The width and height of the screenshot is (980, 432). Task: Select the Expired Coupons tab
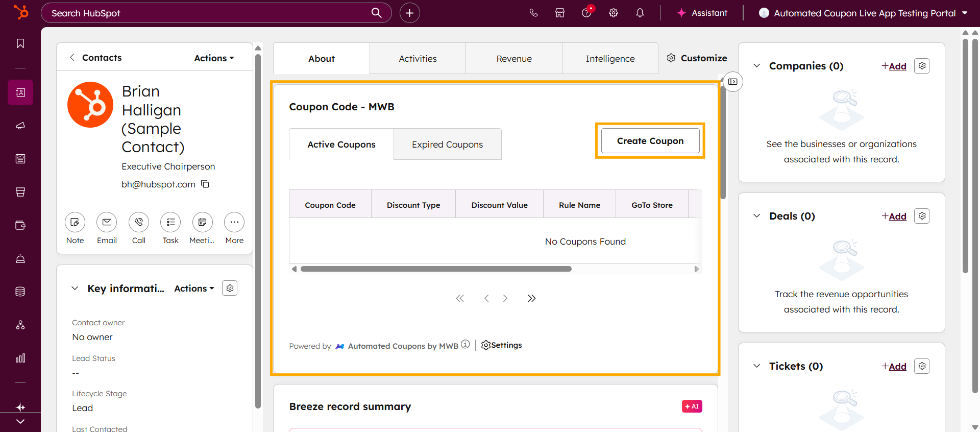click(x=447, y=145)
